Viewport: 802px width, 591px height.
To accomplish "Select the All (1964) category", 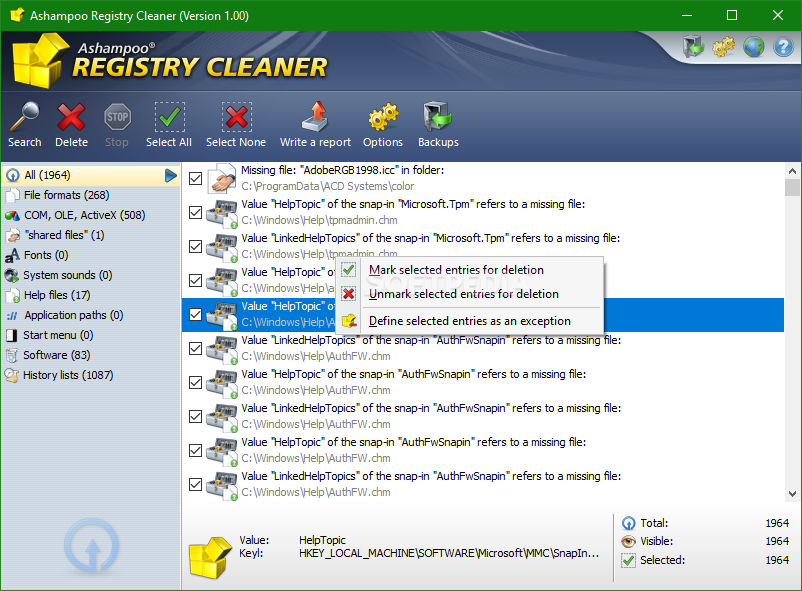I will click(91, 176).
